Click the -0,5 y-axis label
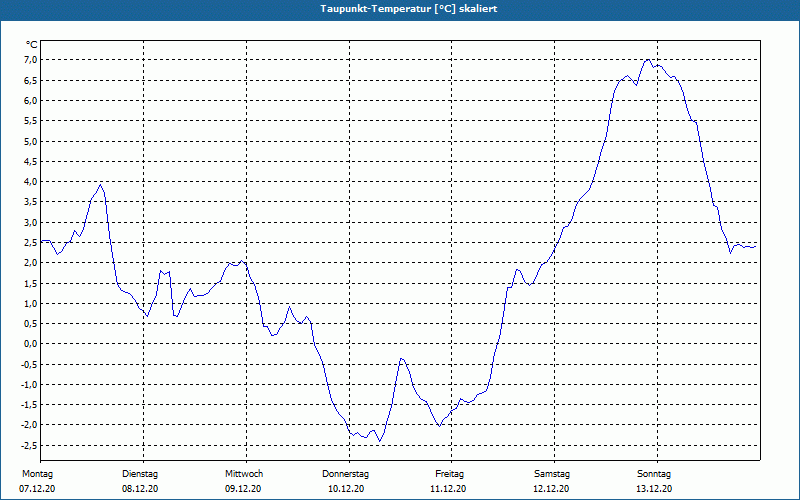Screen dimensions: 800x500 (29, 364)
